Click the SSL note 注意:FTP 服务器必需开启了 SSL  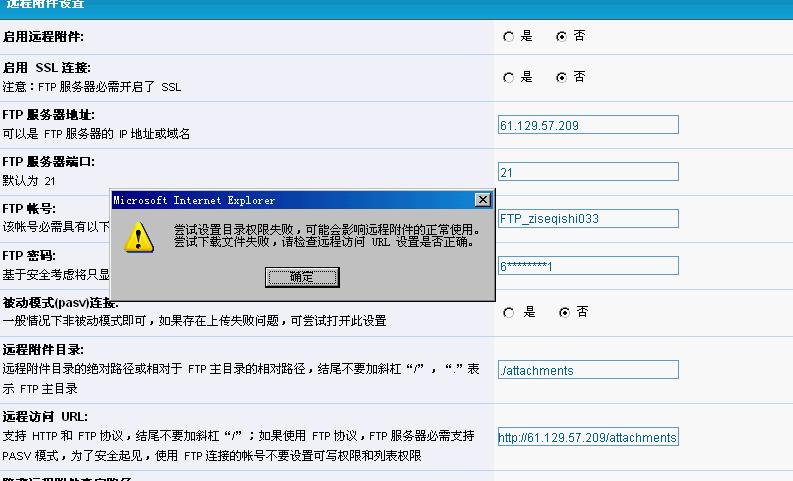click(x=92, y=87)
